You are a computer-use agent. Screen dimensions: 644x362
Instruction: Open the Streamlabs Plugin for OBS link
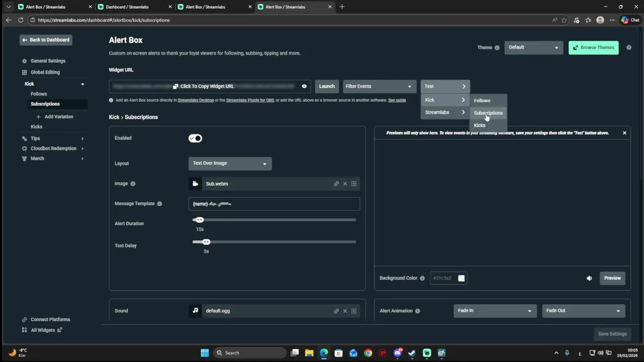click(250, 100)
